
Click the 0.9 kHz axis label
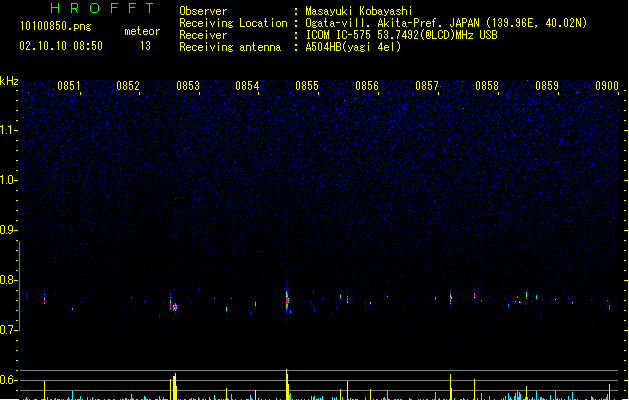8,230
